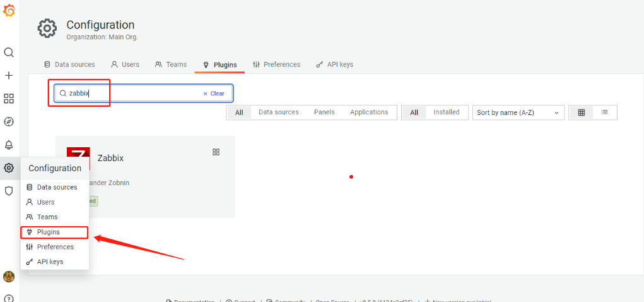Filter plugins by Data sources type
644x302 pixels.
[278, 112]
